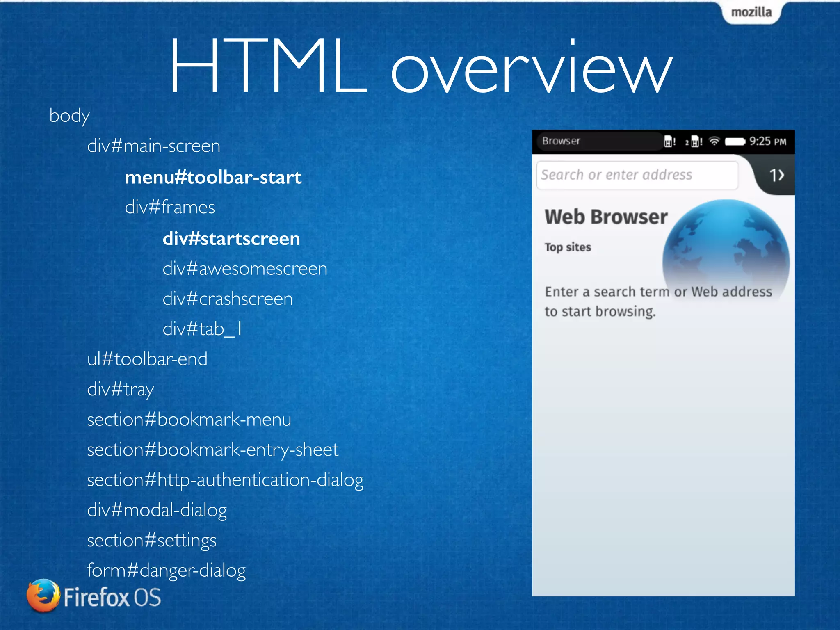Screen dimensions: 840x630
Task: Click the mozilla tab logo
Action: pos(751,12)
